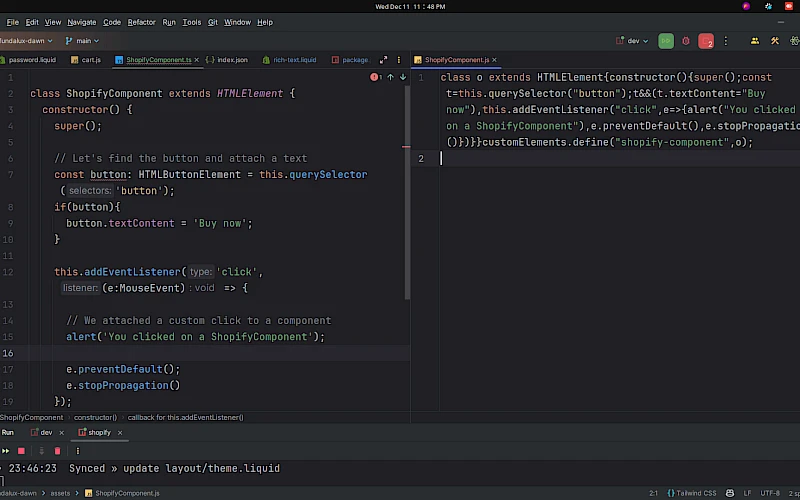The height and width of the screenshot is (500, 800).
Task: Switch to index.json tab
Action: pos(227,60)
